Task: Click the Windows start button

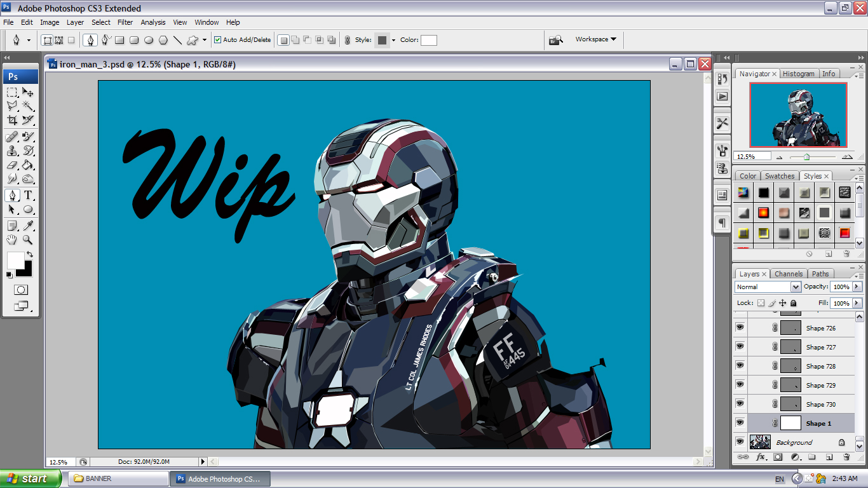Action: [31, 478]
